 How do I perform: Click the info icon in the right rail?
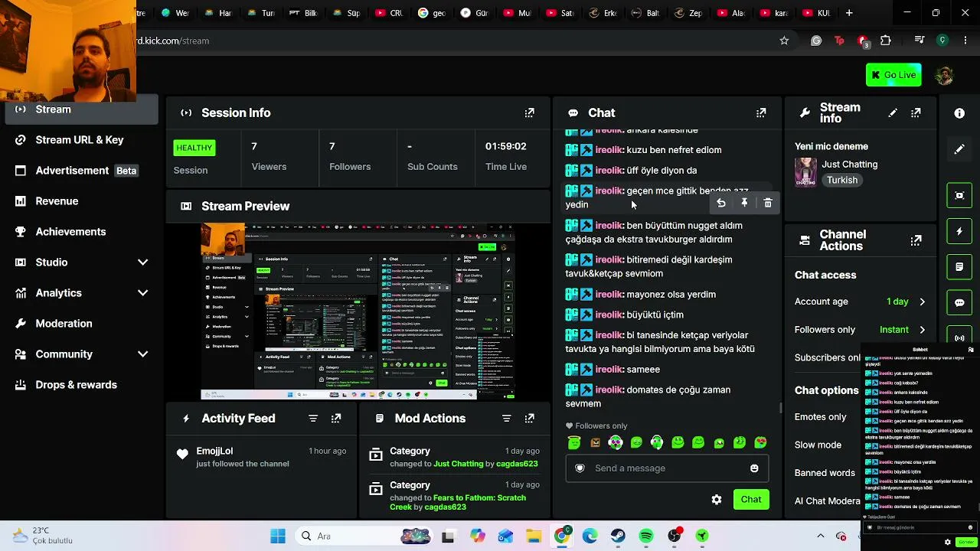coord(959,113)
